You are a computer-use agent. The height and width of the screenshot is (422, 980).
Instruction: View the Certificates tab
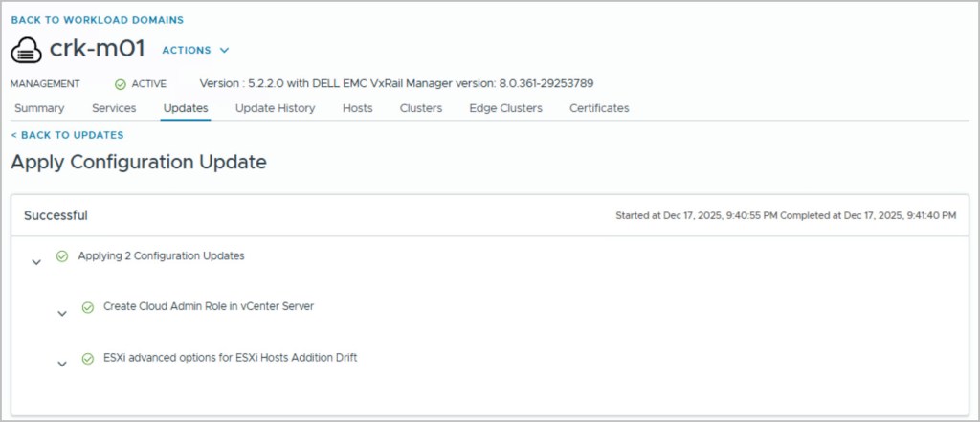pyautogui.click(x=599, y=108)
